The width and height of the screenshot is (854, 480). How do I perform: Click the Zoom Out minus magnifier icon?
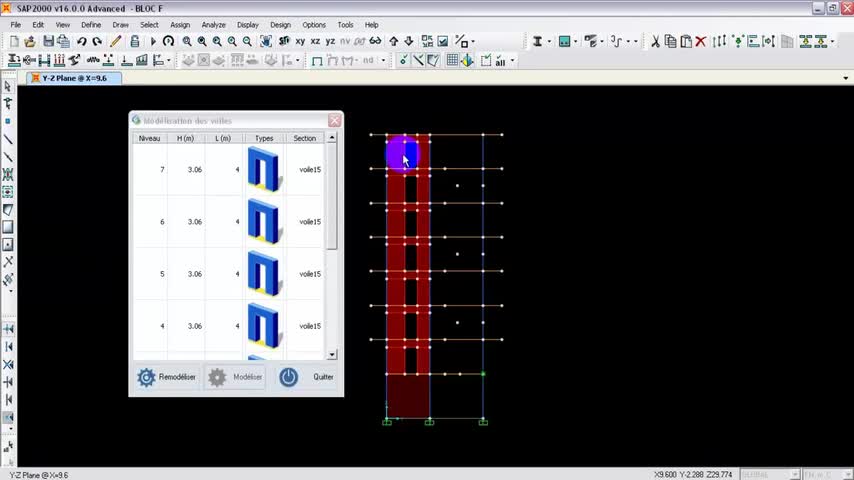pos(247,41)
